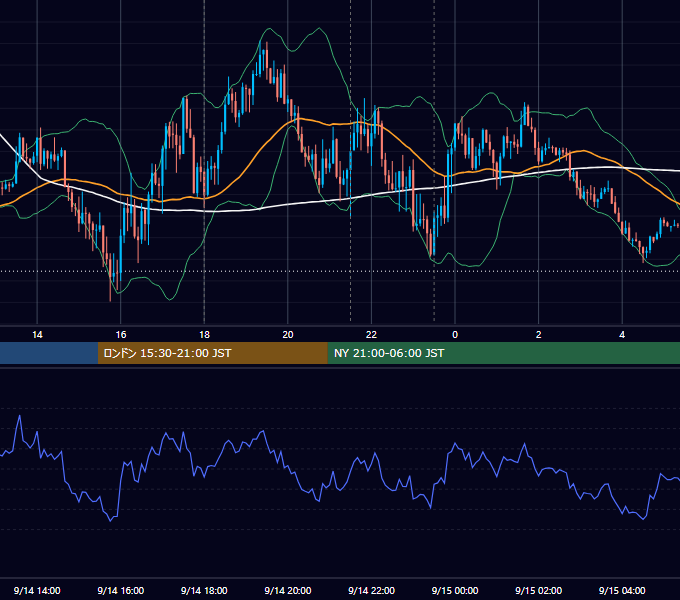
Task: Click the 9/14 16:00 label on indicator axis
Action: (x=121, y=590)
